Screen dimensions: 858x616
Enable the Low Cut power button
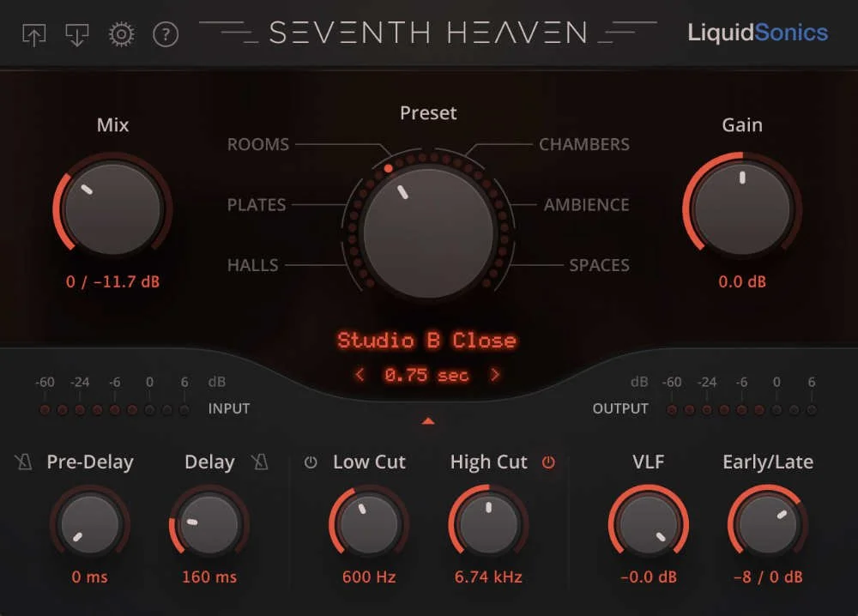pos(311,462)
